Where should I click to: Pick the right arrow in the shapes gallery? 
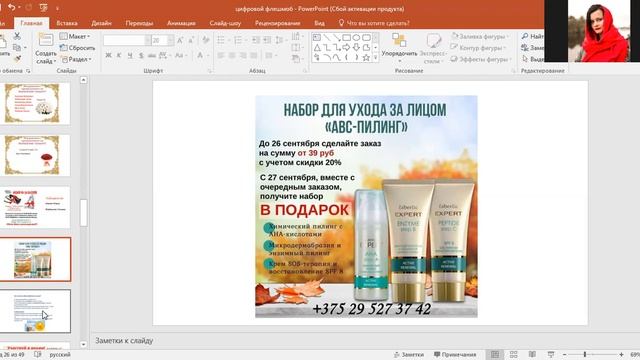(346, 48)
